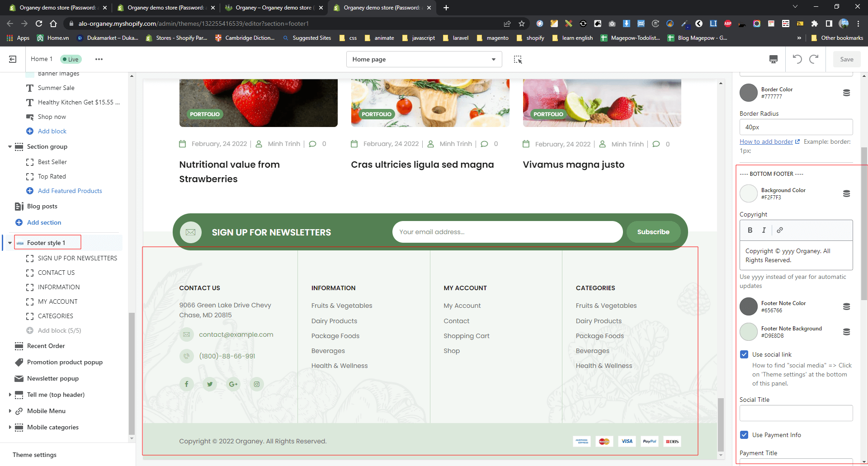The image size is (868, 466).
Task: Open the three-dot theme actions menu
Action: (x=99, y=59)
